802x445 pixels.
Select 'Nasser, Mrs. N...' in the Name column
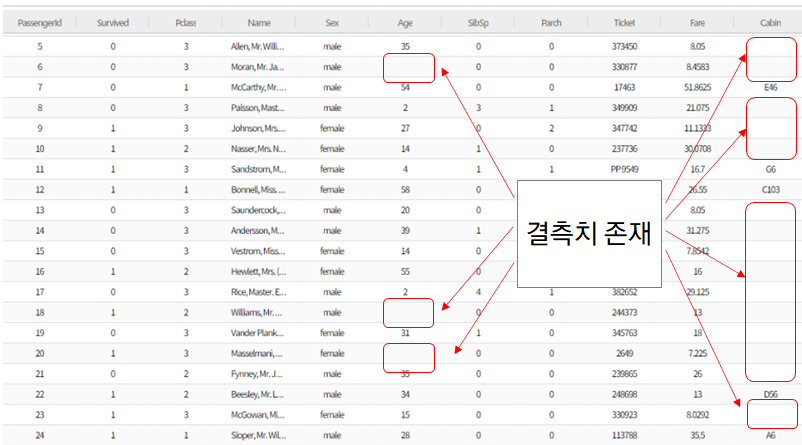258,149
